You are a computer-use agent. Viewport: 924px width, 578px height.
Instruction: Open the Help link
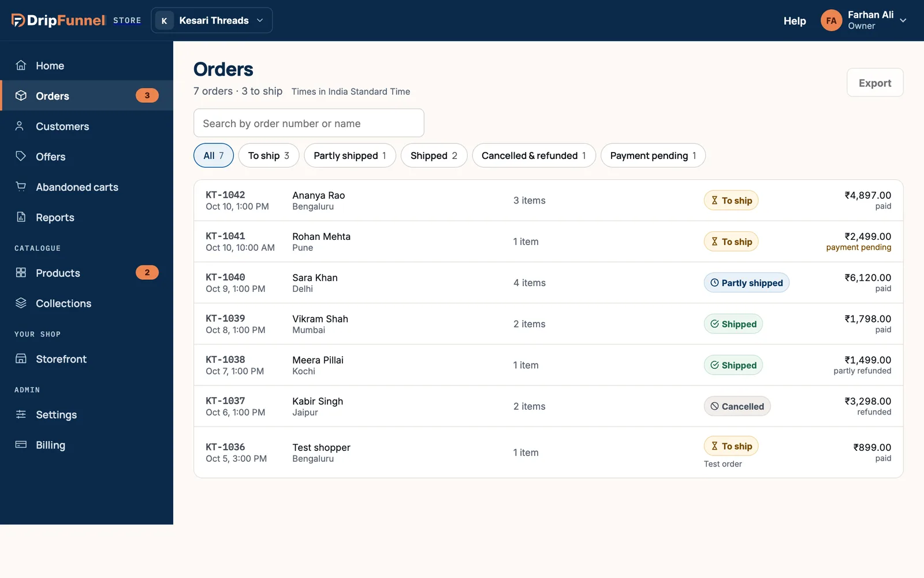pos(795,21)
